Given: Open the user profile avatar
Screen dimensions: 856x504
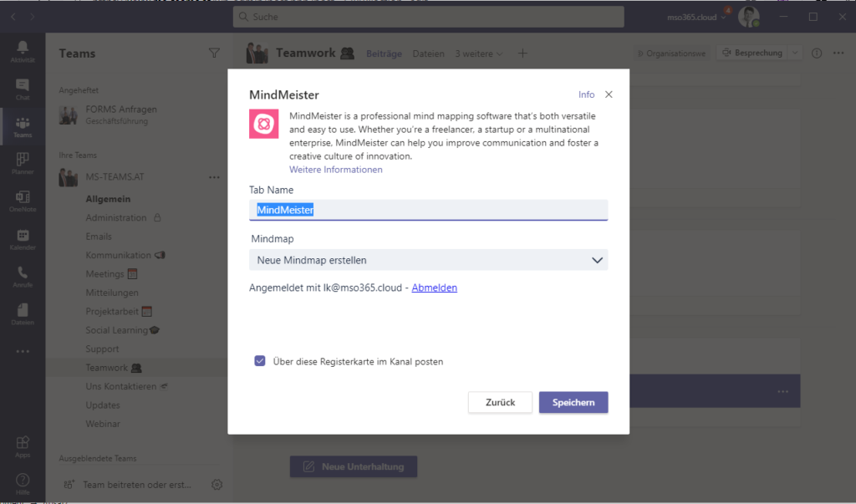Looking at the screenshot, I should [748, 17].
